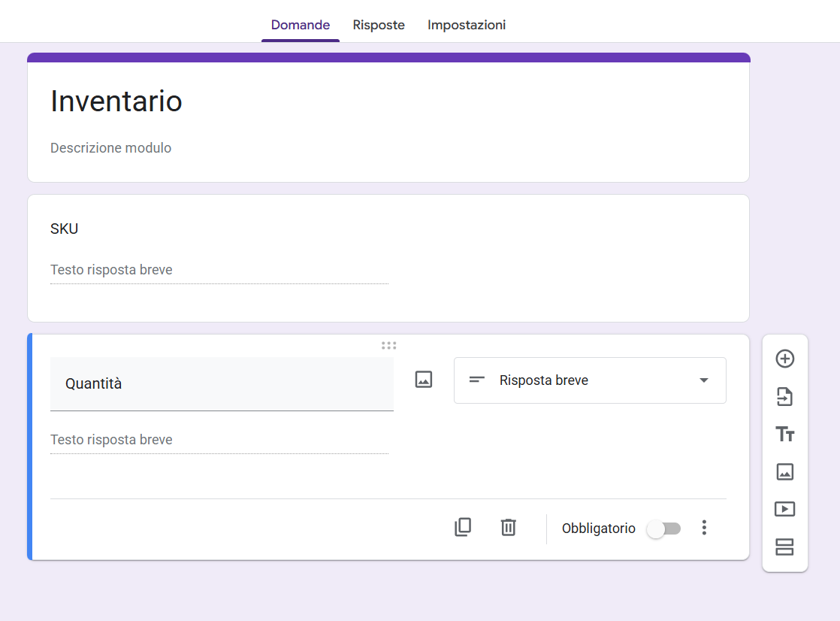Viewport: 840px width, 621px height.
Task: Click the drag handle above the Quantità question
Action: (x=388, y=345)
